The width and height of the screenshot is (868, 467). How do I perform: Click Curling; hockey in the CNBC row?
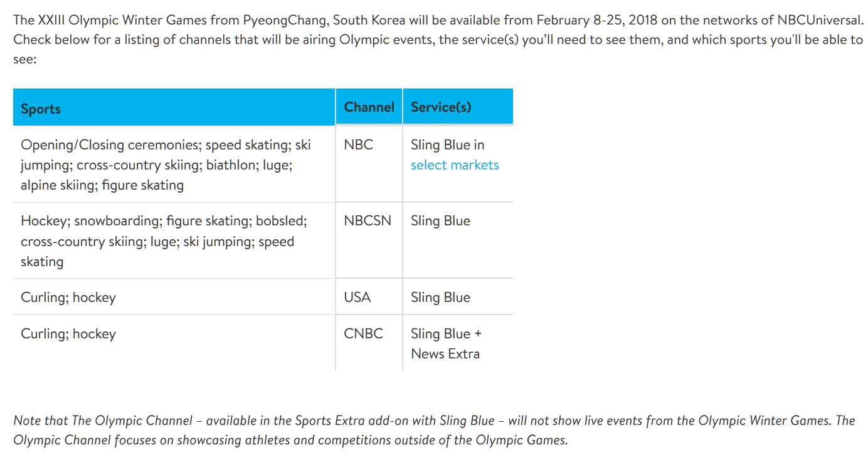68,334
